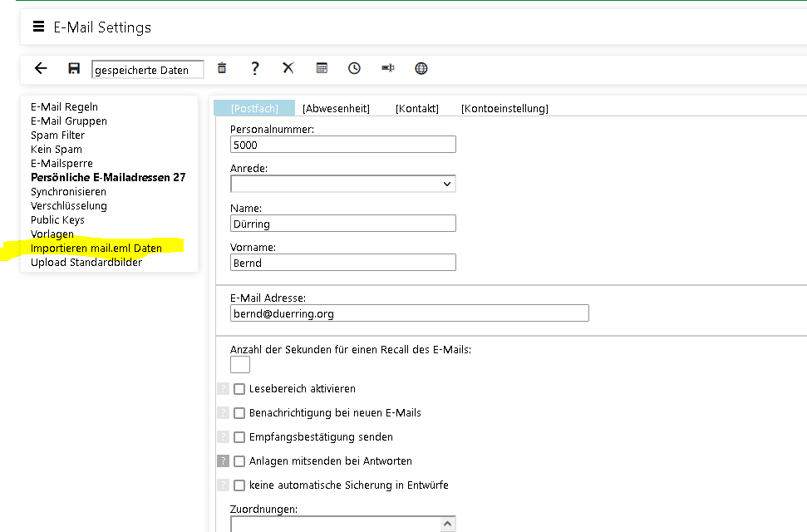Click the clock icon in toolbar
The image size is (807, 532).
355,68
